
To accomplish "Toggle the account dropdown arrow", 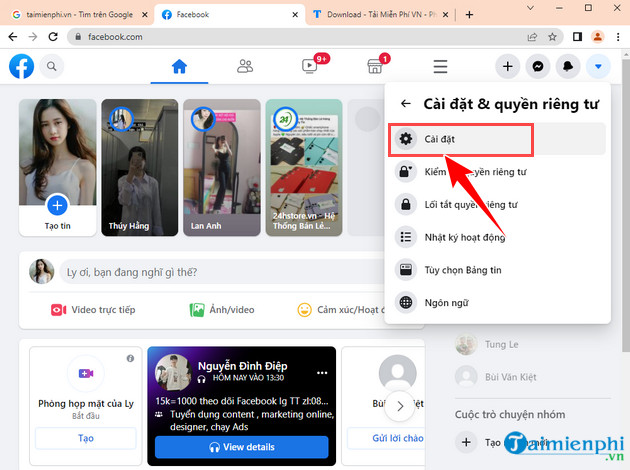I will click(598, 66).
